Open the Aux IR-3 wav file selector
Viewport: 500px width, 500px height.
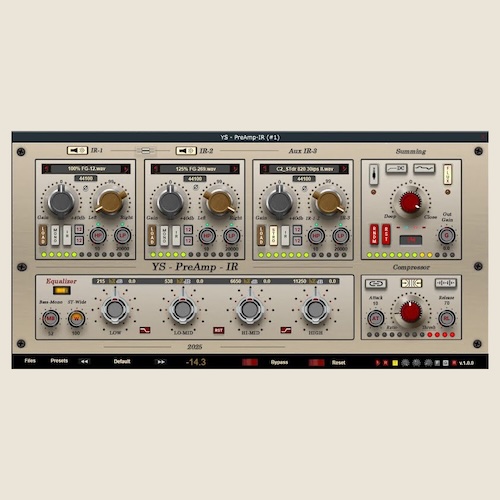(304, 169)
